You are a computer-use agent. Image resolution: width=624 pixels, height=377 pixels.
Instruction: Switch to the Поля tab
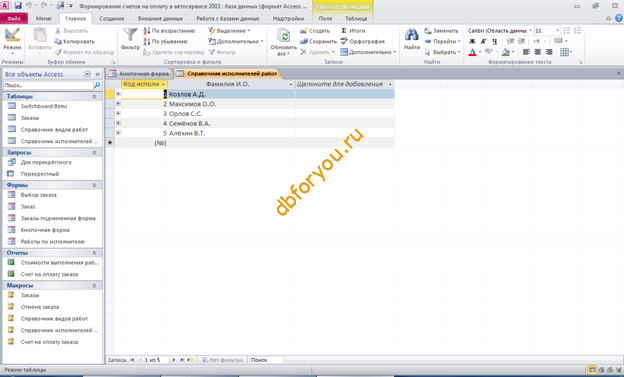325,18
